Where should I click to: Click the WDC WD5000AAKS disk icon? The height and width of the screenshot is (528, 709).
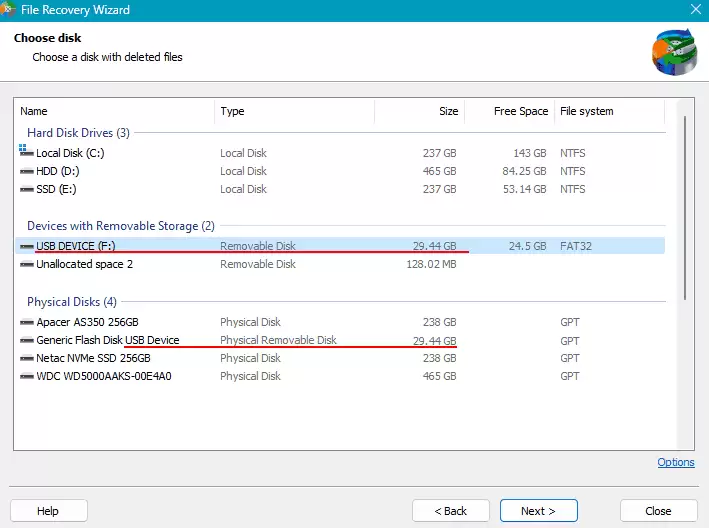pos(26,376)
